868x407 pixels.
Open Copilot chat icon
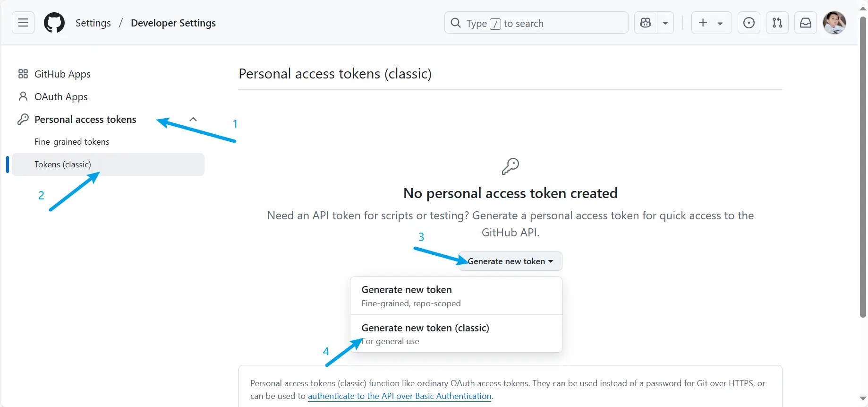pos(646,23)
